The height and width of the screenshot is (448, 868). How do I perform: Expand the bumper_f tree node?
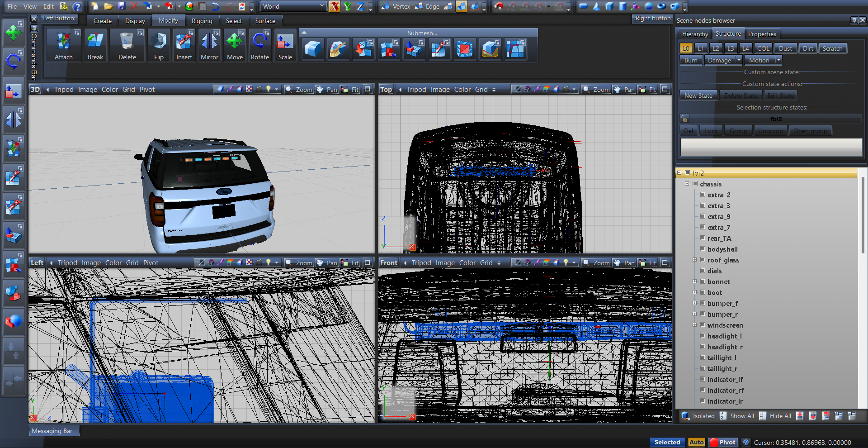695,303
